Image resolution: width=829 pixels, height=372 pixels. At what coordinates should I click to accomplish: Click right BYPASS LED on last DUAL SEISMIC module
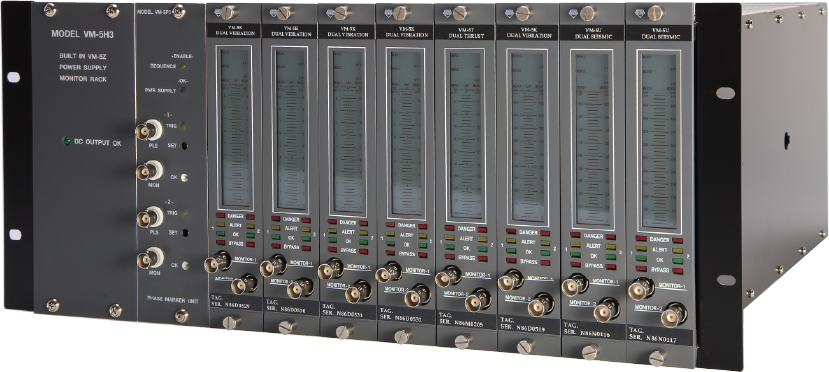click(678, 271)
